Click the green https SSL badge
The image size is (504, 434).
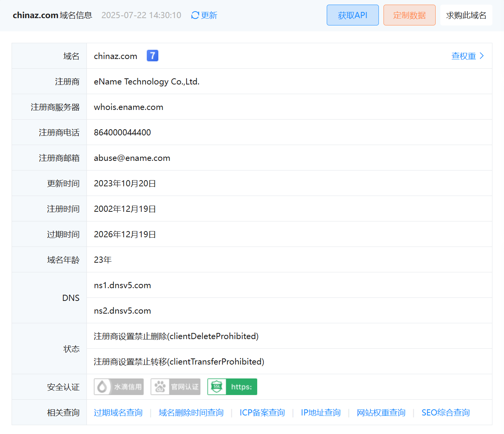click(x=232, y=387)
